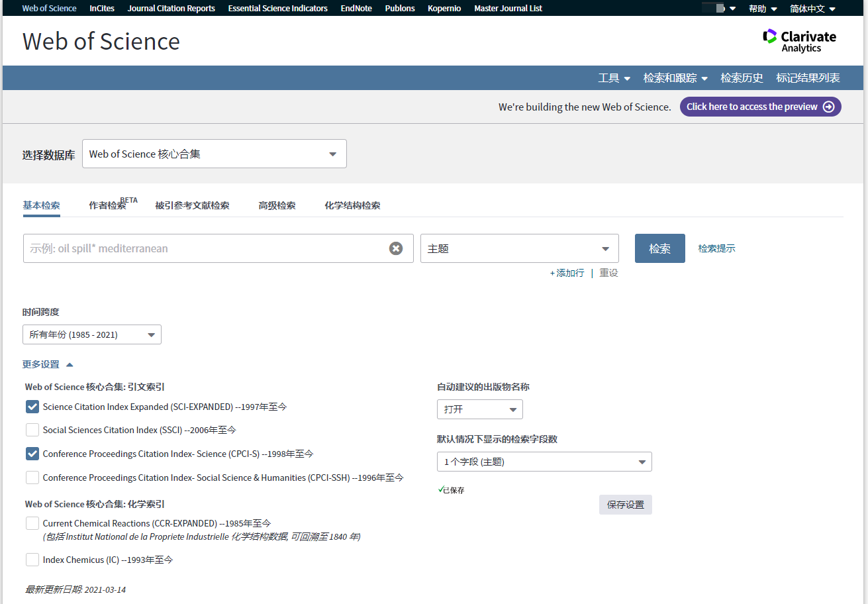Open the 检索和跟踪 menu

[676, 78]
